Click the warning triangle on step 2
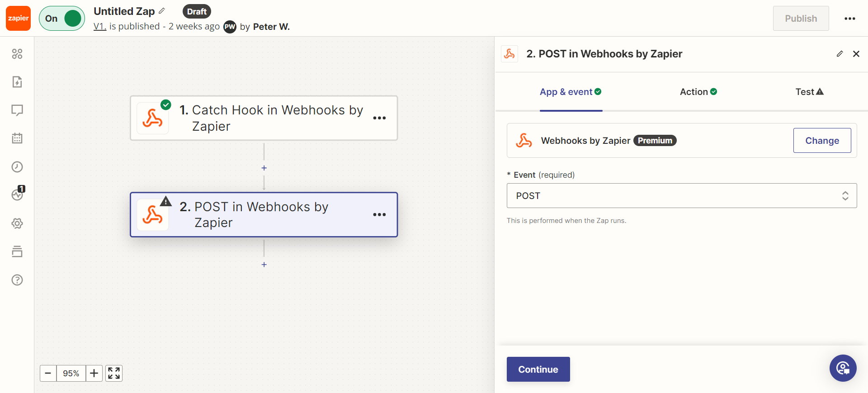The image size is (868, 393). point(166,201)
